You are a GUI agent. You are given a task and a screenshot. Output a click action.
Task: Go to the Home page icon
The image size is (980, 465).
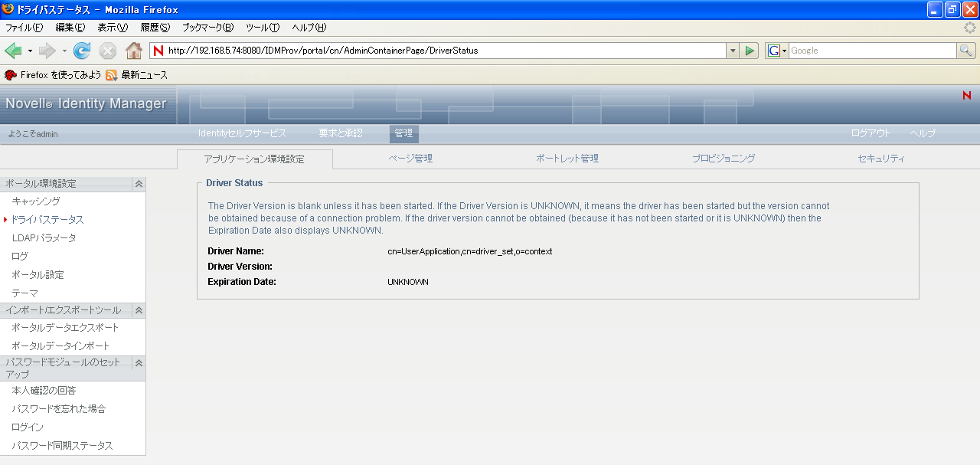[134, 51]
